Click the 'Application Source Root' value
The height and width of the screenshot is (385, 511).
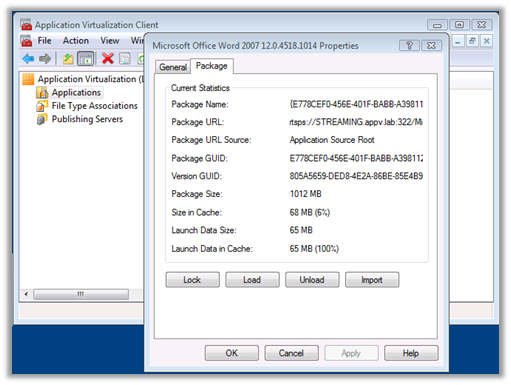pos(332,140)
